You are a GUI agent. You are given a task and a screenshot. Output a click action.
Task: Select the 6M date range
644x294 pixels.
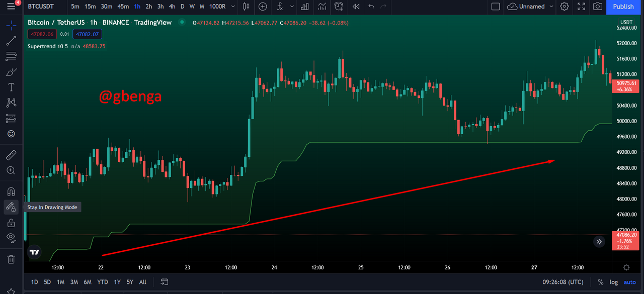click(x=88, y=282)
